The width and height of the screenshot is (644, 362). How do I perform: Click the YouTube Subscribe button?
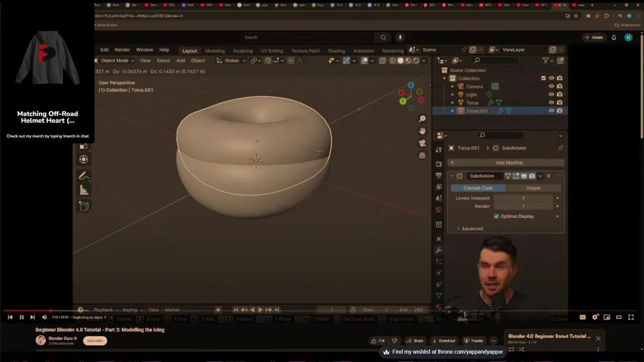[95, 340]
